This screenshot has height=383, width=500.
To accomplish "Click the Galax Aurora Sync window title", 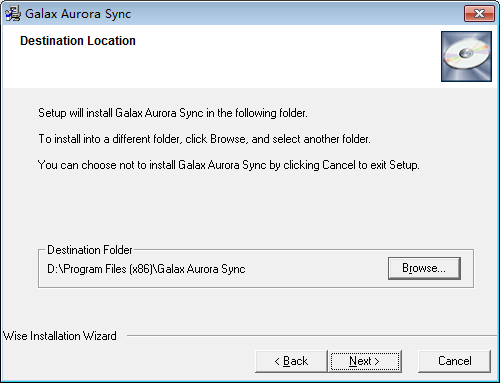I will click(78, 14).
